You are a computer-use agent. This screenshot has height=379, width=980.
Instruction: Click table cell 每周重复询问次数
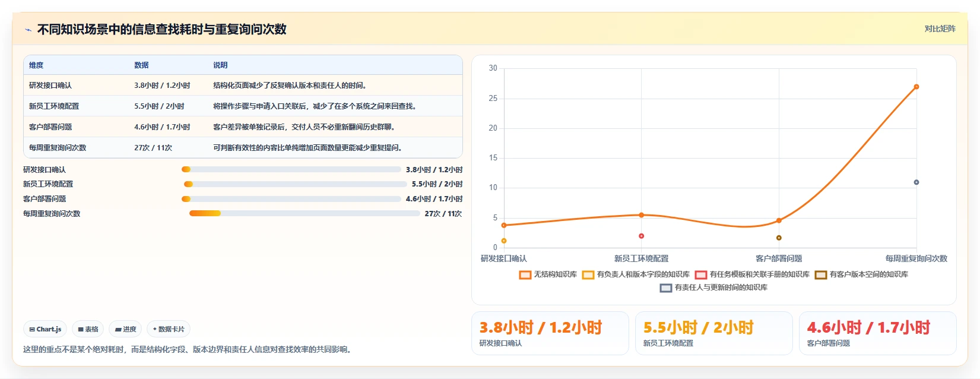[58, 148]
